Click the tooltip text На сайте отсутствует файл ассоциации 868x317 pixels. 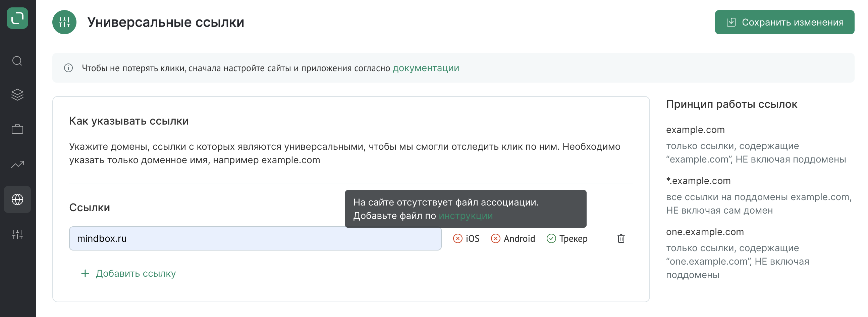[x=445, y=202]
